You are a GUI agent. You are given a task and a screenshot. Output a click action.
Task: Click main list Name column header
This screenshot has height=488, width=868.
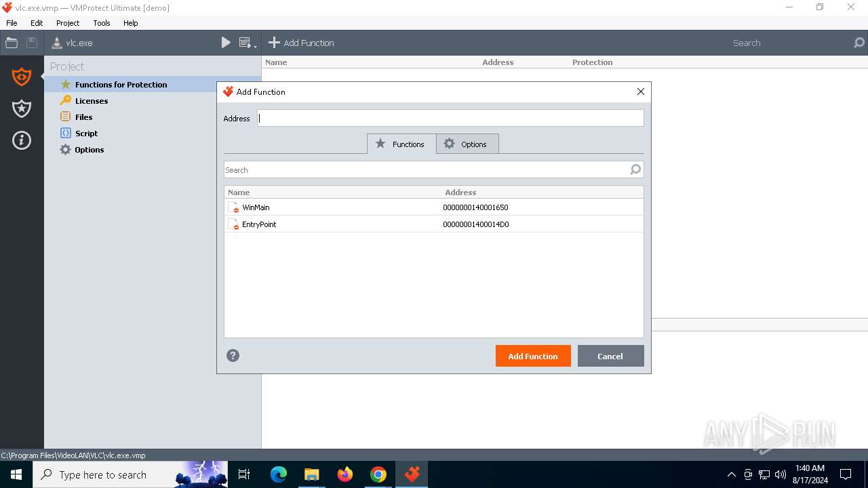276,62
